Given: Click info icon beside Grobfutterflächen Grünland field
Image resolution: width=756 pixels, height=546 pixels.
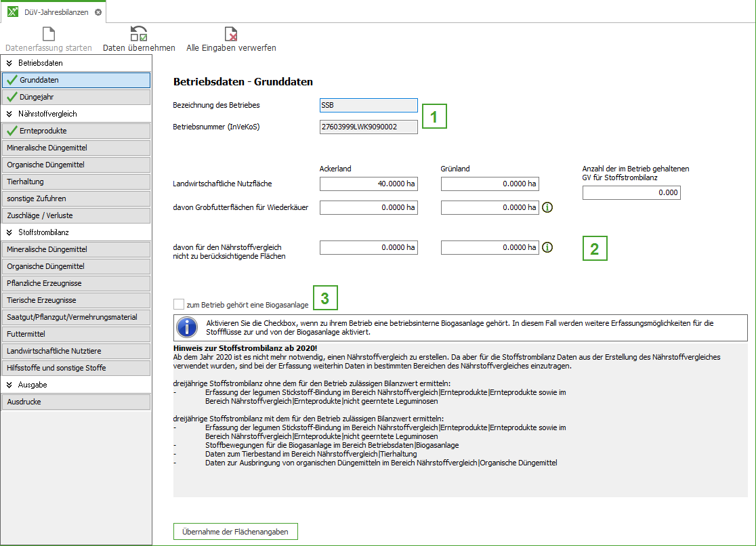Looking at the screenshot, I should (547, 208).
